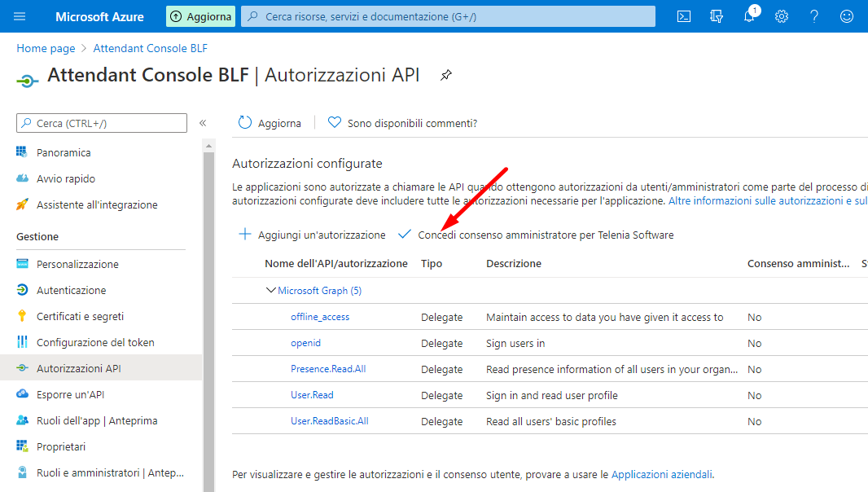The image size is (868, 492).
Task: Focus the global search box Cerca risorse
Action: pyautogui.click(x=448, y=16)
